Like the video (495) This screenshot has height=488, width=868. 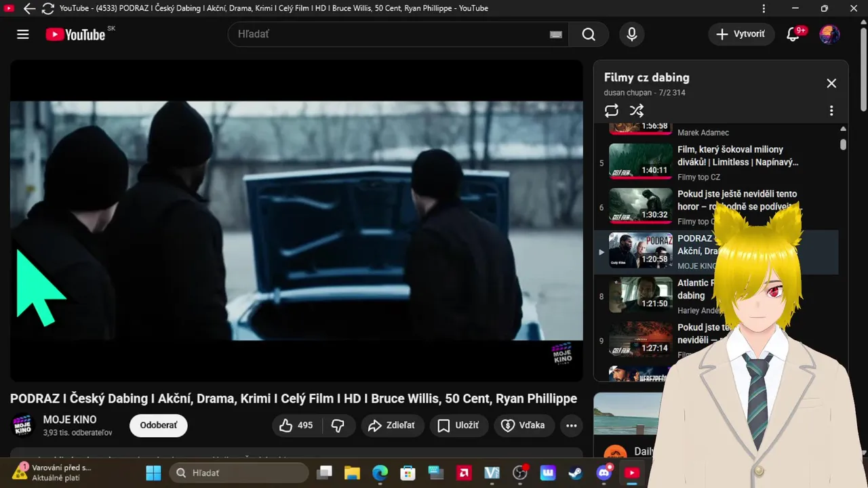(296, 426)
